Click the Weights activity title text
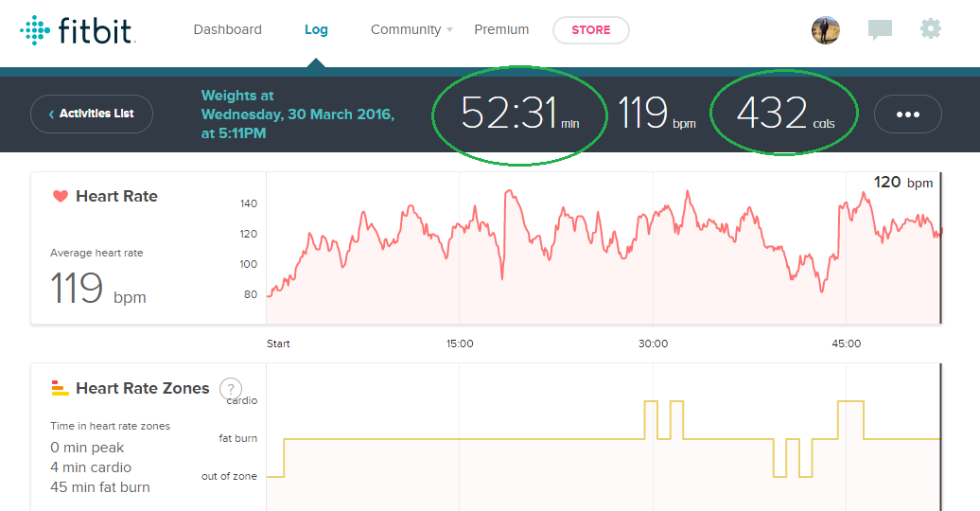 coord(297,115)
